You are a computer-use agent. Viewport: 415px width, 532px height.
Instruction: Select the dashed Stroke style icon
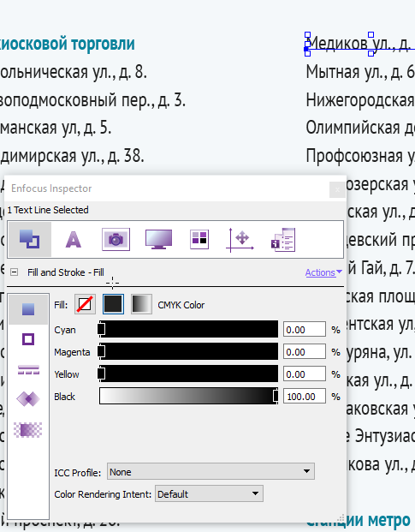(28, 369)
